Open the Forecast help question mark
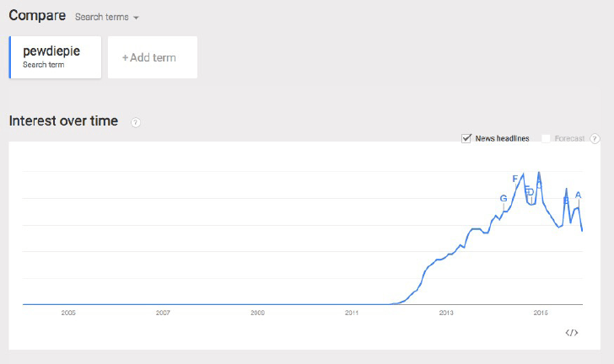The height and width of the screenshot is (364, 614). point(595,138)
